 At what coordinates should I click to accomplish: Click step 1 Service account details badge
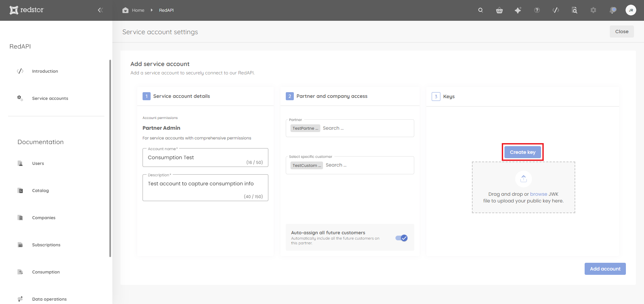(x=147, y=96)
